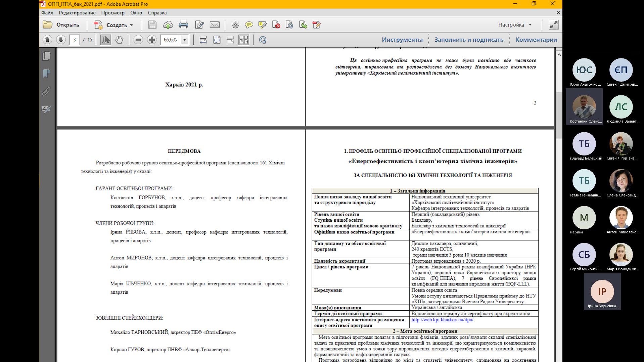Click the Открыть button

61,25
